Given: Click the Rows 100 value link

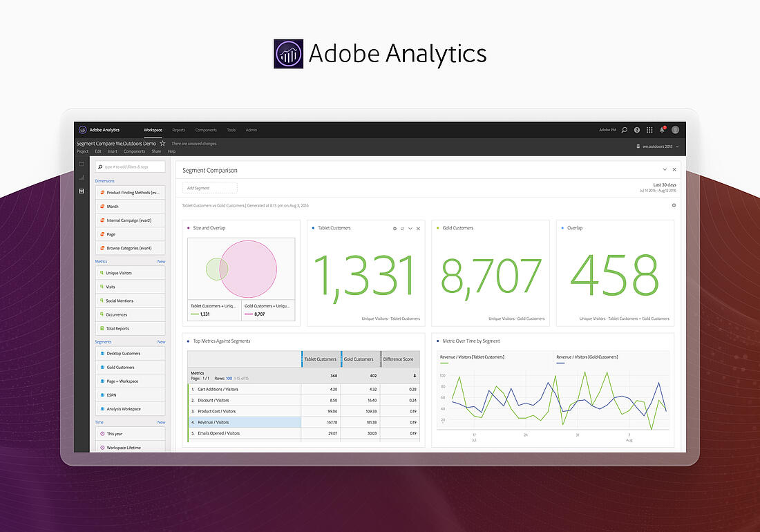Looking at the screenshot, I should [229, 379].
